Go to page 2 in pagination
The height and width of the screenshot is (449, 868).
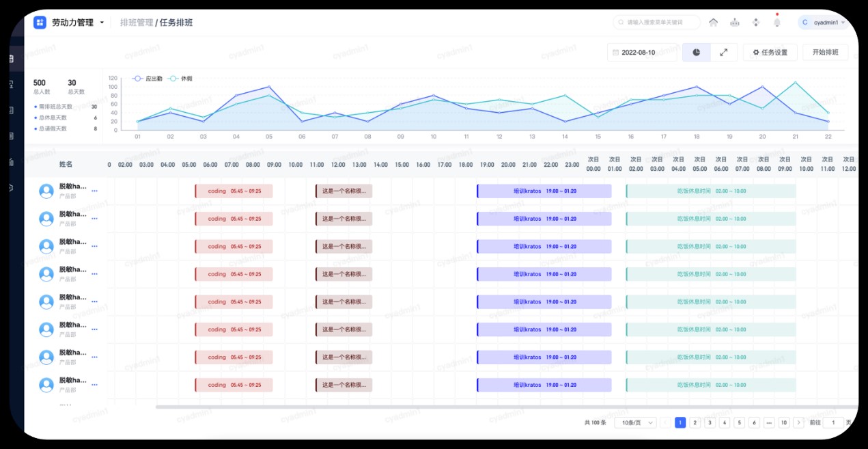tap(695, 423)
